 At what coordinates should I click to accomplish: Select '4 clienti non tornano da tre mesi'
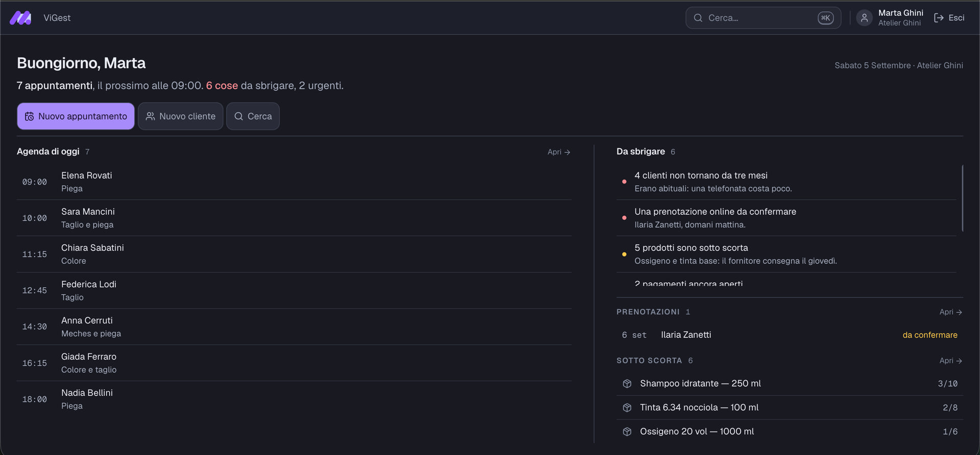click(787, 182)
